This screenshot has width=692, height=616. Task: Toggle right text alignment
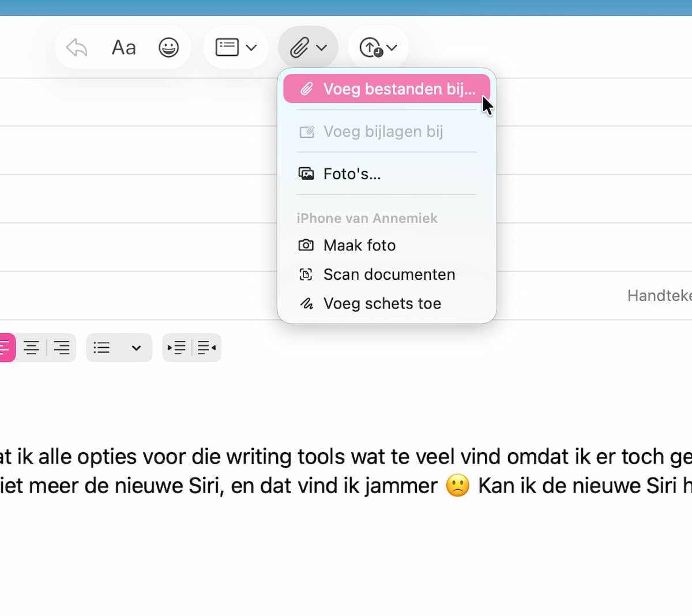pos(61,348)
